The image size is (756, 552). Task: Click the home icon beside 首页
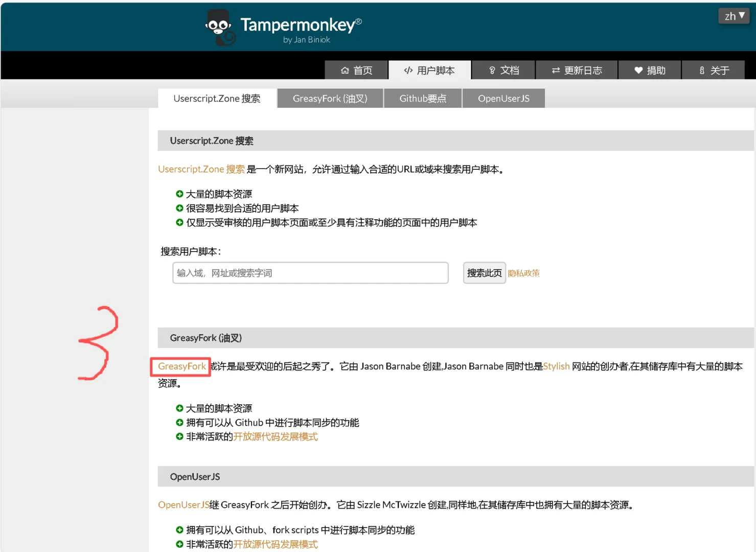click(345, 71)
